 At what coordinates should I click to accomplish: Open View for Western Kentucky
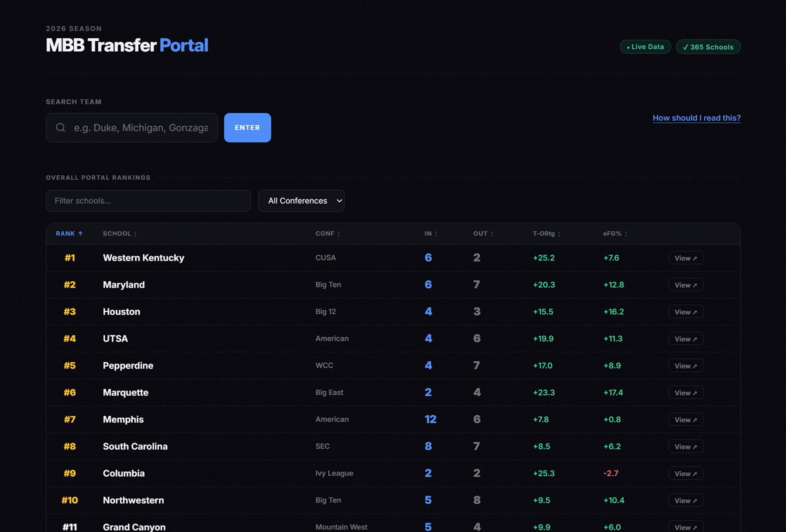tap(686, 258)
